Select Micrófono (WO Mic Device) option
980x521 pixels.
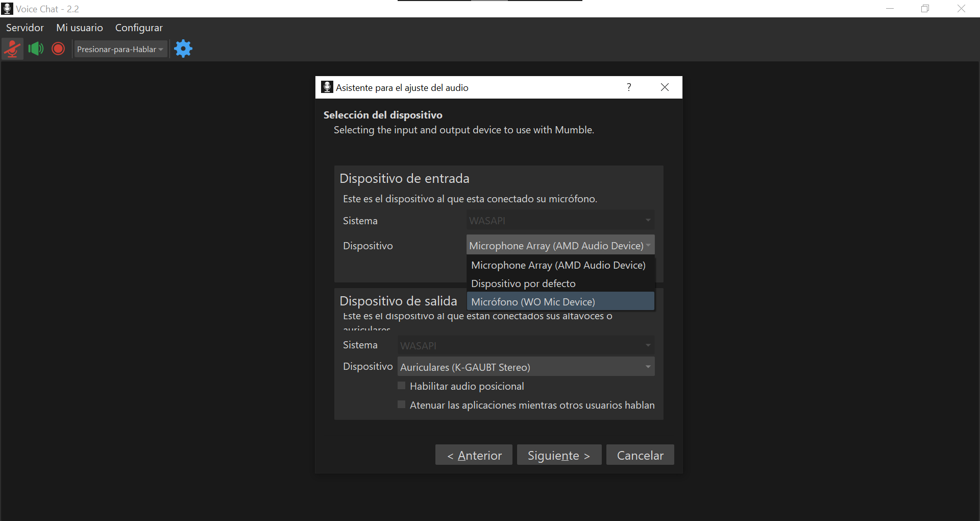coord(560,302)
